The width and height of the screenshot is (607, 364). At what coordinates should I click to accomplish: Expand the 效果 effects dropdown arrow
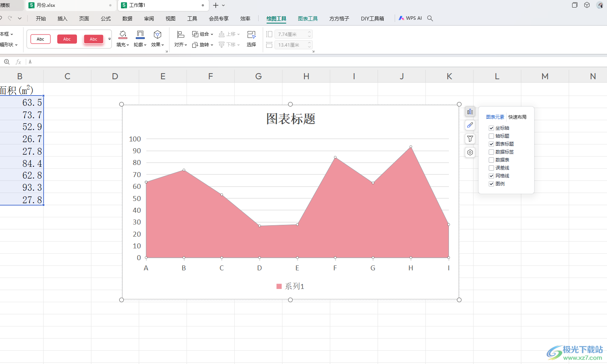pos(163,45)
